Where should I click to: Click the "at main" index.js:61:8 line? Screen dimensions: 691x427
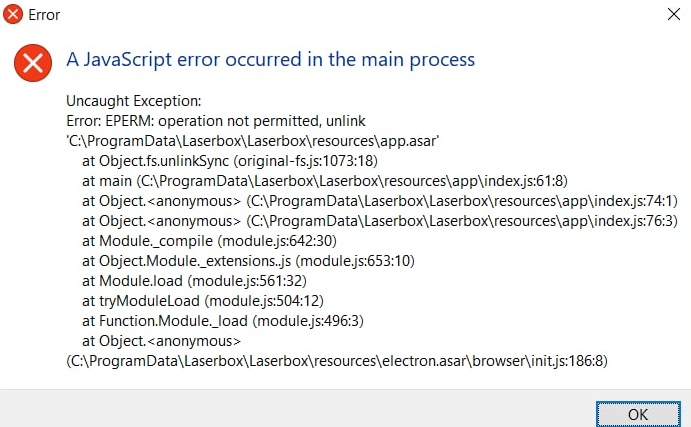[325, 181]
